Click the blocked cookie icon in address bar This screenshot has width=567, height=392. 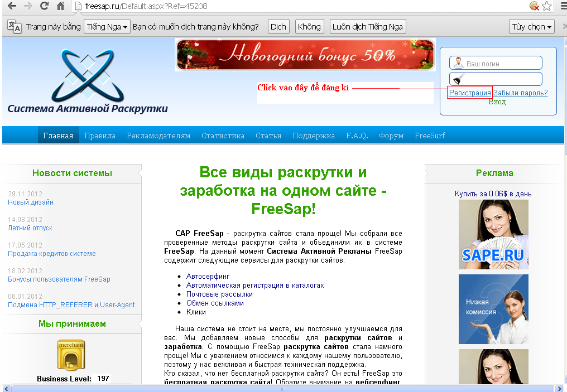click(x=535, y=6)
